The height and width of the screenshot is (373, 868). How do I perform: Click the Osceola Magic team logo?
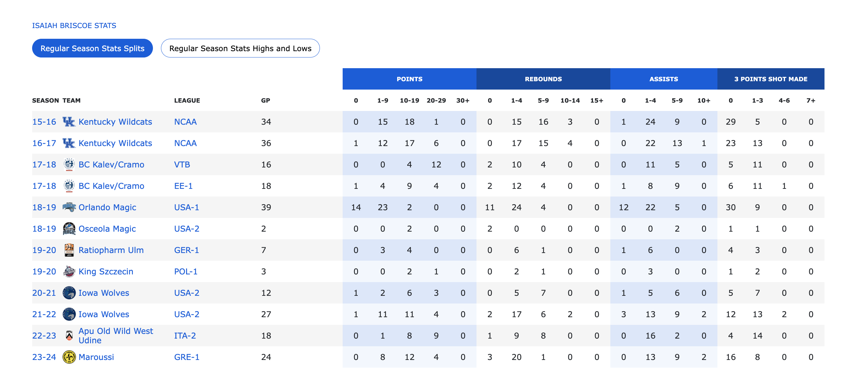pos(69,229)
